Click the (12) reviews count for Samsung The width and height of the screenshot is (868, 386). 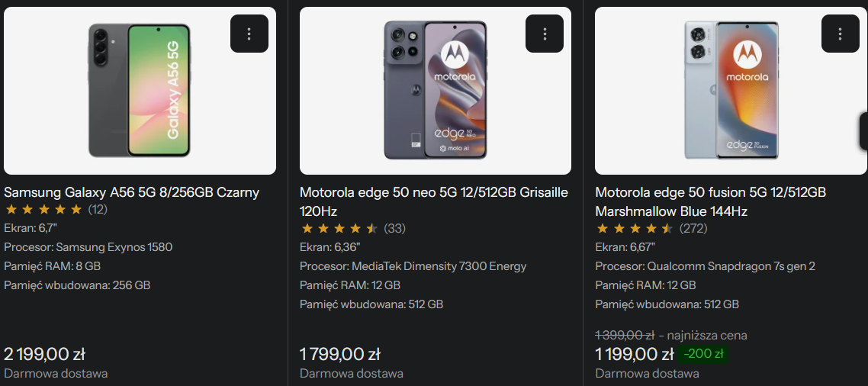pos(98,209)
